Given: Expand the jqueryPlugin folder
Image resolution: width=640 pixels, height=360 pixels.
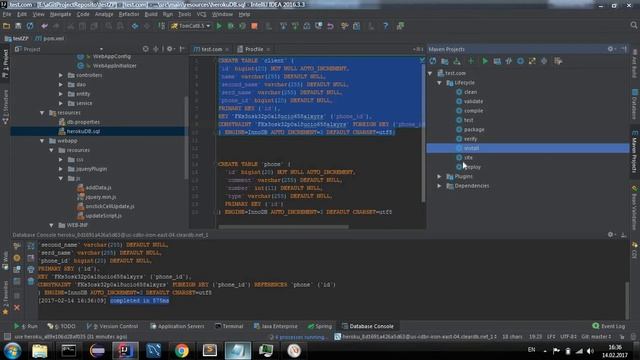Looking at the screenshot, I should 61,169.
